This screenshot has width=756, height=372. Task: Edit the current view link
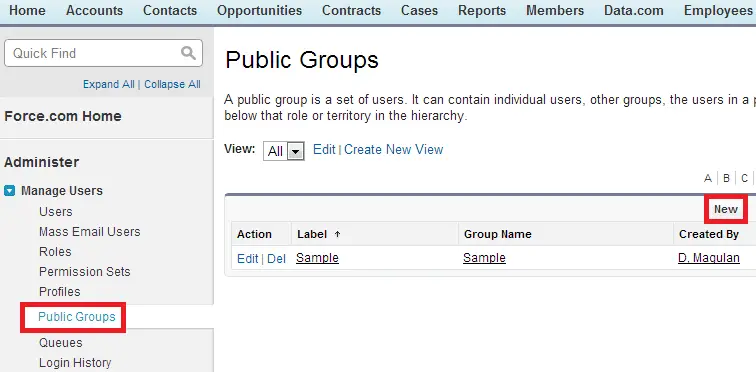point(324,149)
